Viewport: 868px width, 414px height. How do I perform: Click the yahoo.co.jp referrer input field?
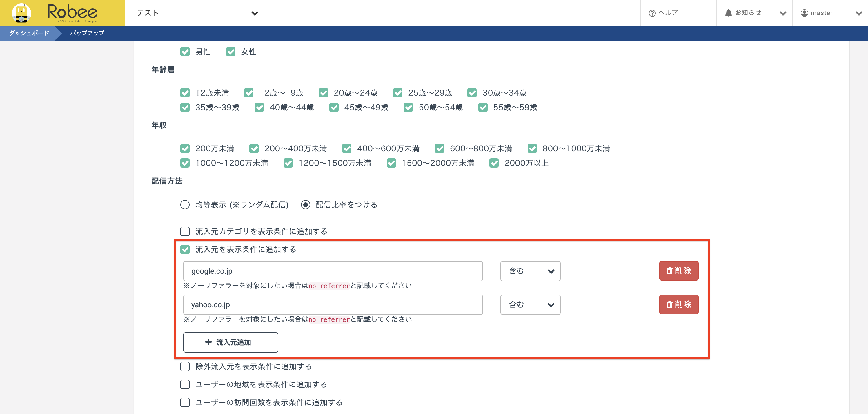(333, 304)
